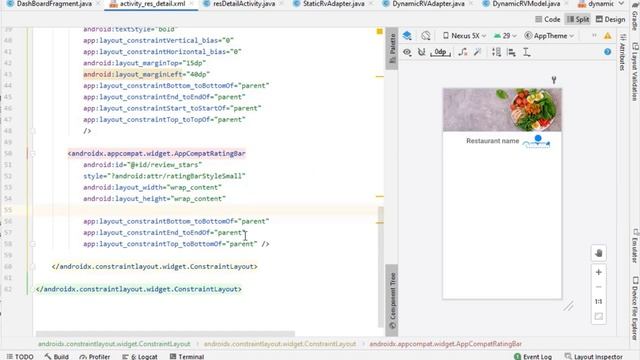
Task: Open the View Options eye icon
Action: coord(407,52)
